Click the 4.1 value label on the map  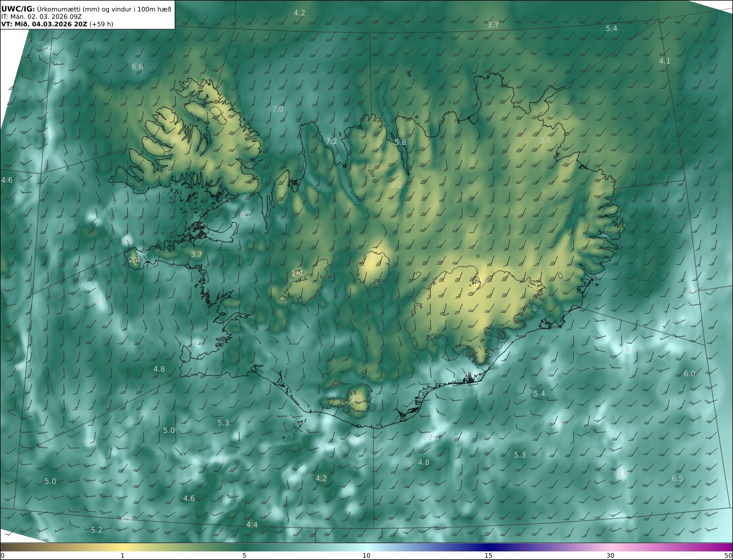click(664, 61)
